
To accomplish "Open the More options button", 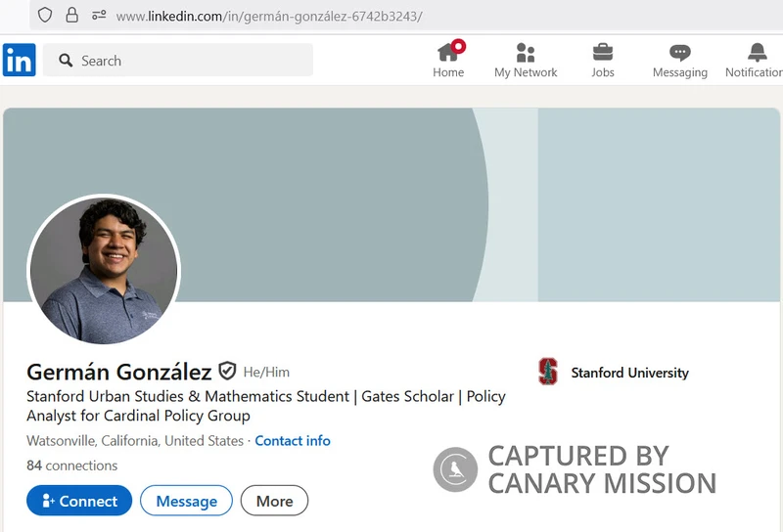I will coord(274,500).
